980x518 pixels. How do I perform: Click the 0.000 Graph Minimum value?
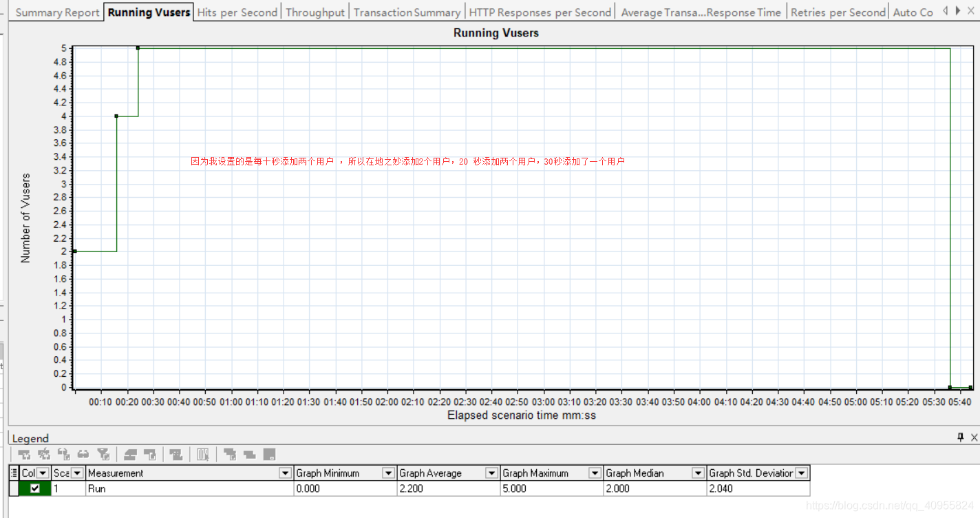308,488
